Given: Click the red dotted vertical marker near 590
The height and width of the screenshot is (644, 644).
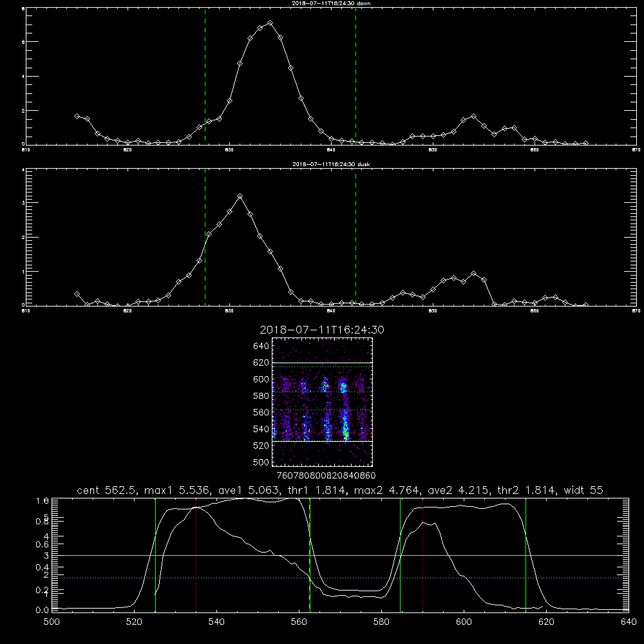Looking at the screenshot, I should coord(422,554).
